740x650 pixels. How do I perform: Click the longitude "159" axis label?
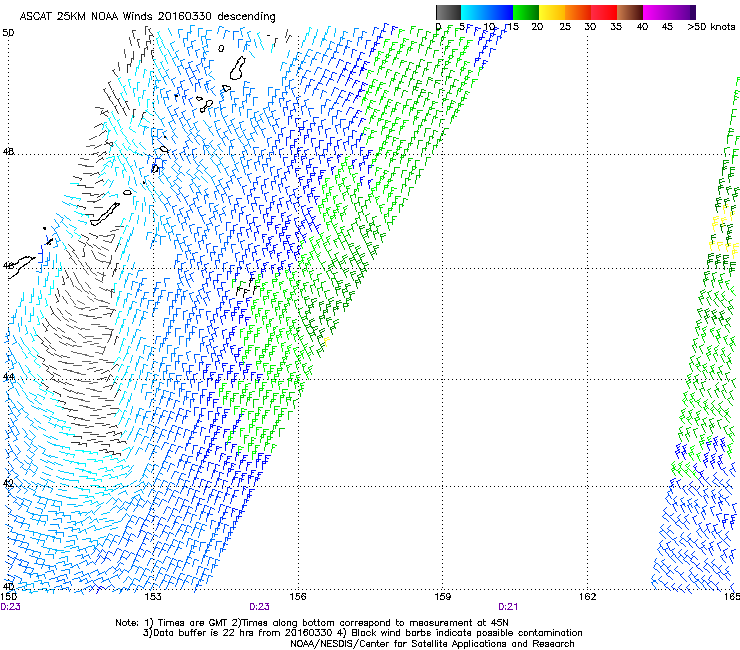pos(443,597)
